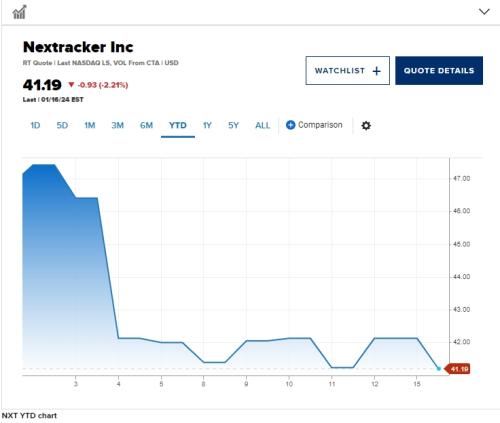Click the last data point on chart line
This screenshot has height=423, width=500.
tap(439, 368)
